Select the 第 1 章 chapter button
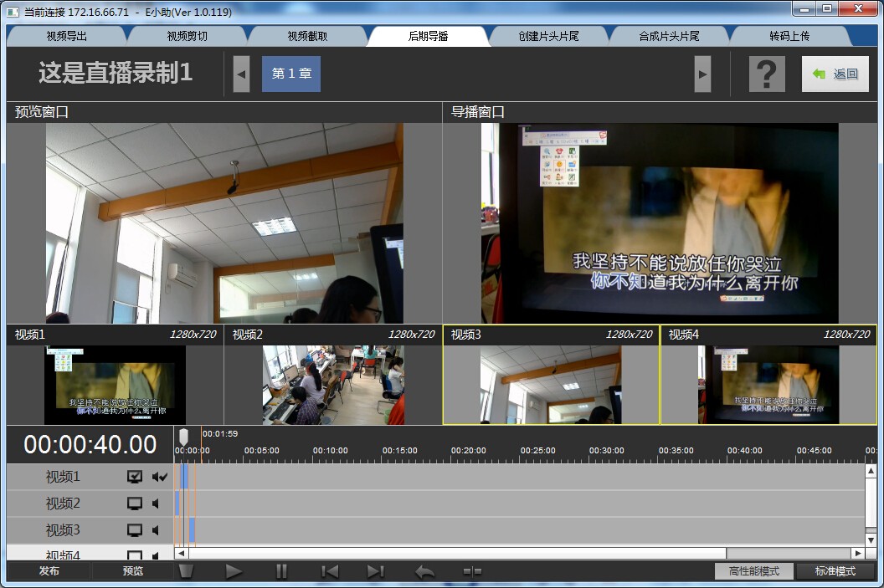 pos(291,74)
